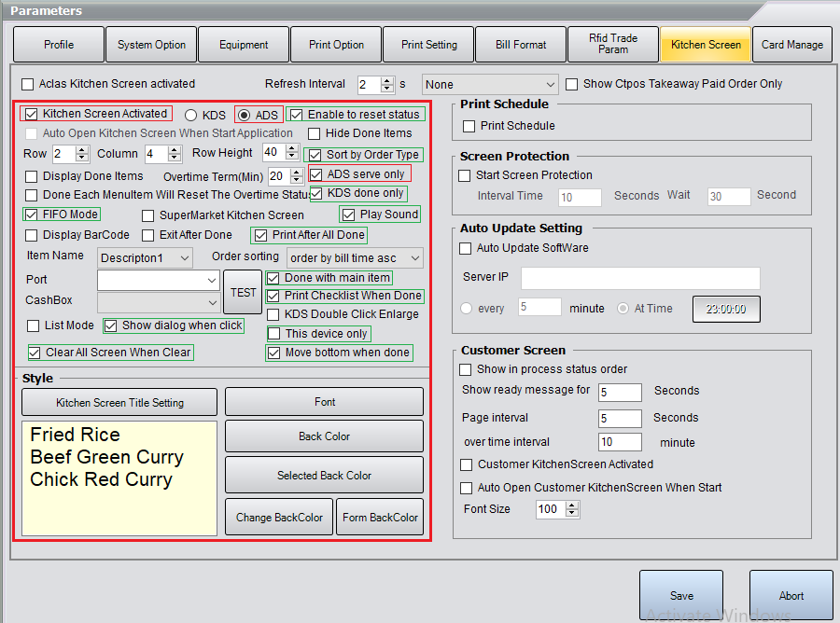Toggle Play Sound checkbox
Viewport: 840px width, 623px height.
pyautogui.click(x=348, y=215)
